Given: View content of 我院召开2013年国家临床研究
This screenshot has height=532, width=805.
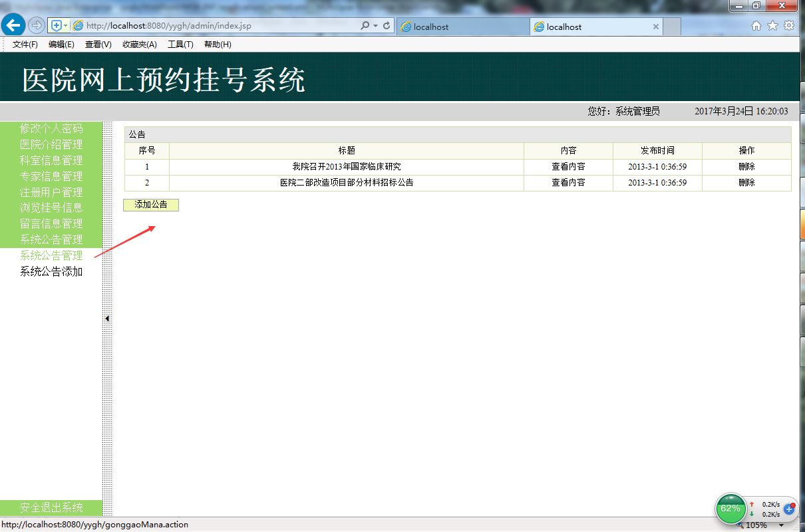Looking at the screenshot, I should tap(568, 167).
